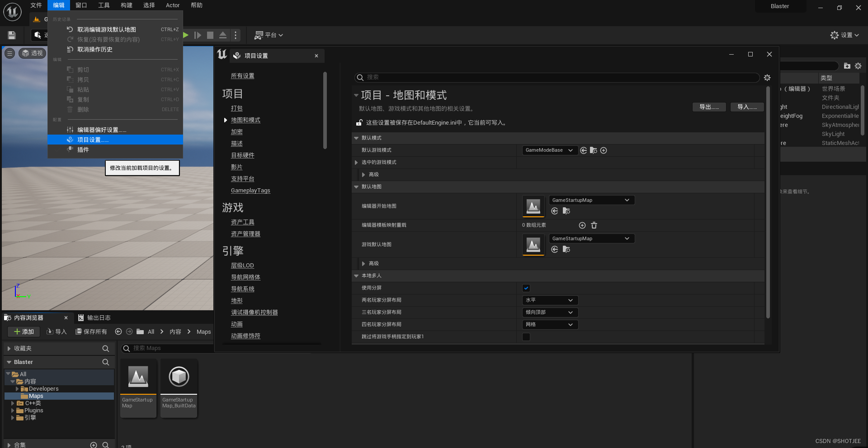Open 两名玩家分屏布局 水平 dropdown

[x=550, y=300]
